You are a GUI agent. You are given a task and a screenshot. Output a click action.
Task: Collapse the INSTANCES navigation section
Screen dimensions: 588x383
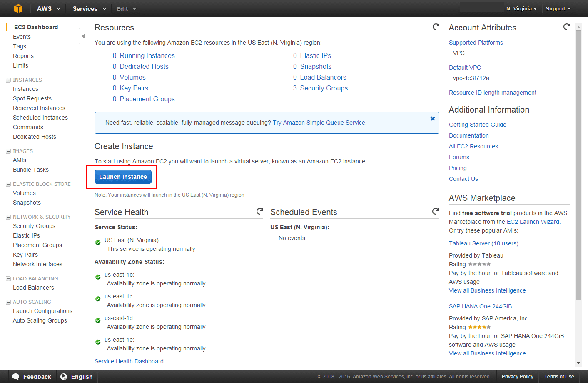(8, 80)
